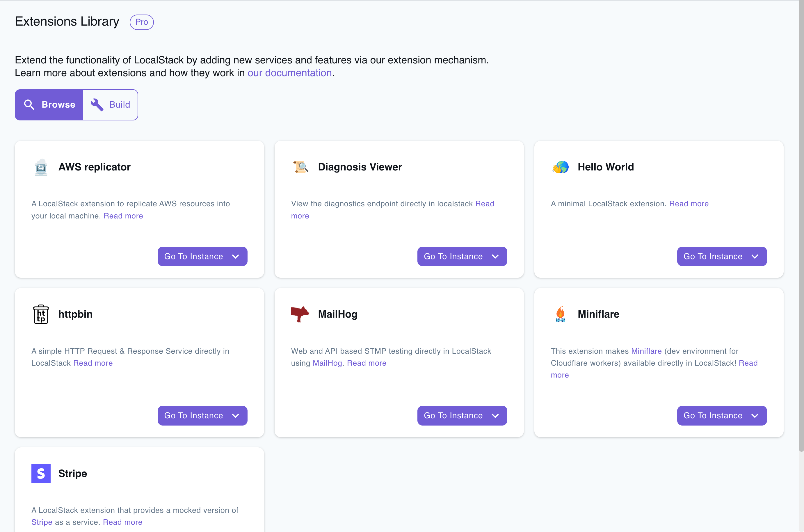Screen dimensions: 804x532
Task: Click the AWS replicator extension icon
Action: 41,167
